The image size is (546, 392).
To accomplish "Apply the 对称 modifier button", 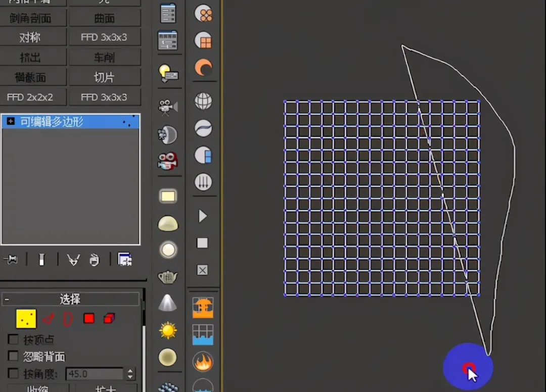I will (30, 38).
